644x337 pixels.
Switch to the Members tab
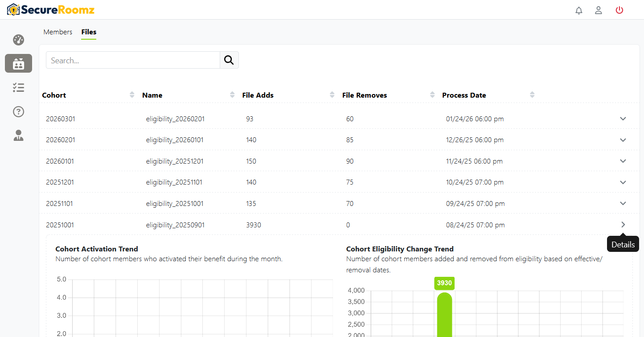pos(58,32)
